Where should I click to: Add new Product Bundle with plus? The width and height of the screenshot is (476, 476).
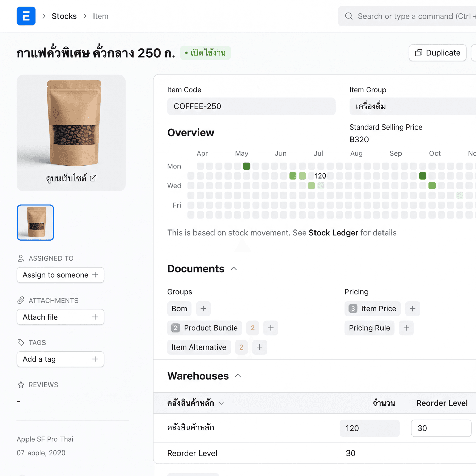point(271,328)
